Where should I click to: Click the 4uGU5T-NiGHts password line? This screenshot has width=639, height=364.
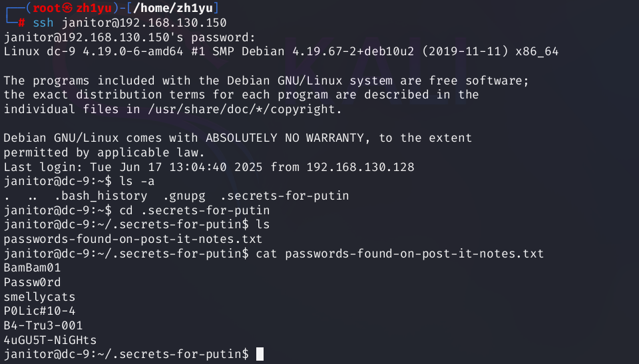point(50,339)
